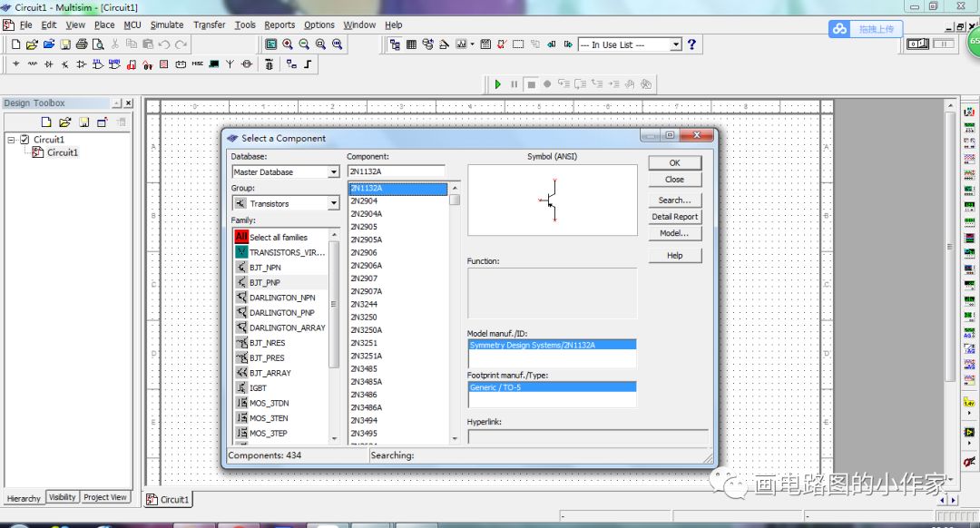Open the Reports menu
The height and width of the screenshot is (528, 980).
click(x=279, y=25)
